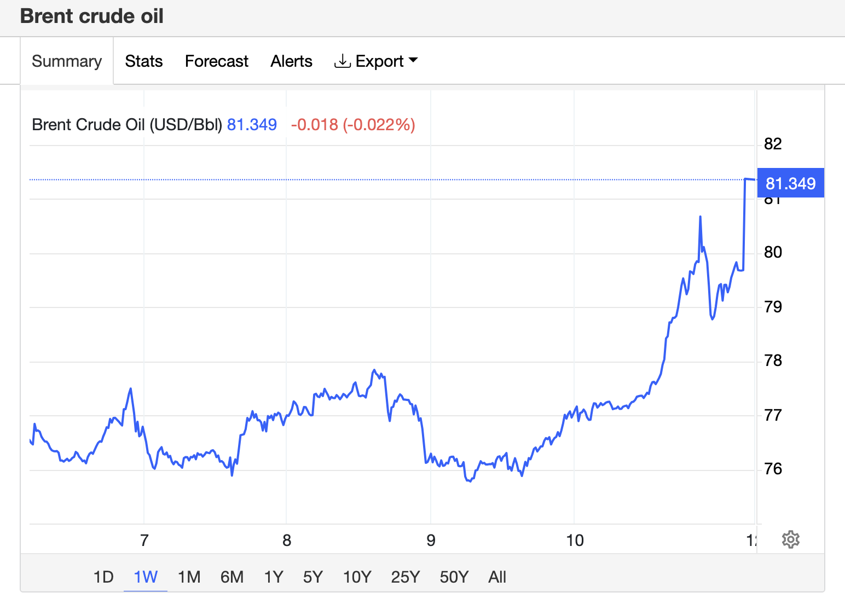The image size is (845, 616).
Task: Click the 76 price axis label
Action: point(773,469)
